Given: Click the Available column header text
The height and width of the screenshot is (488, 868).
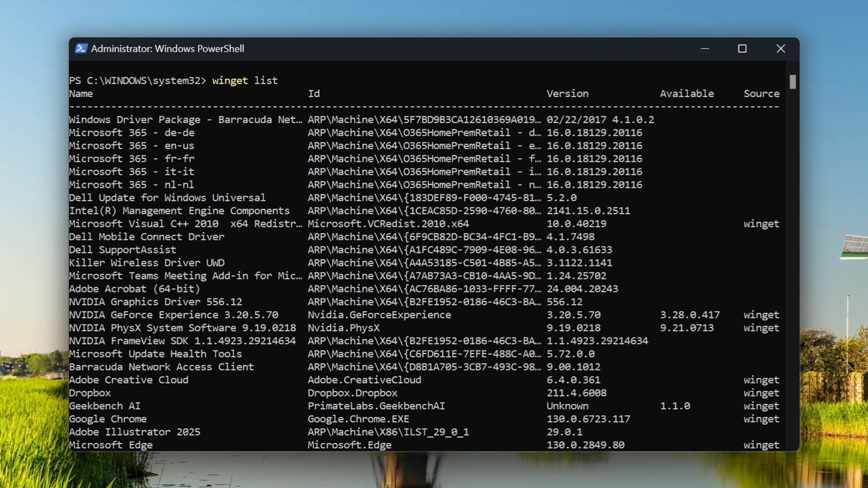Looking at the screenshot, I should (x=687, y=93).
